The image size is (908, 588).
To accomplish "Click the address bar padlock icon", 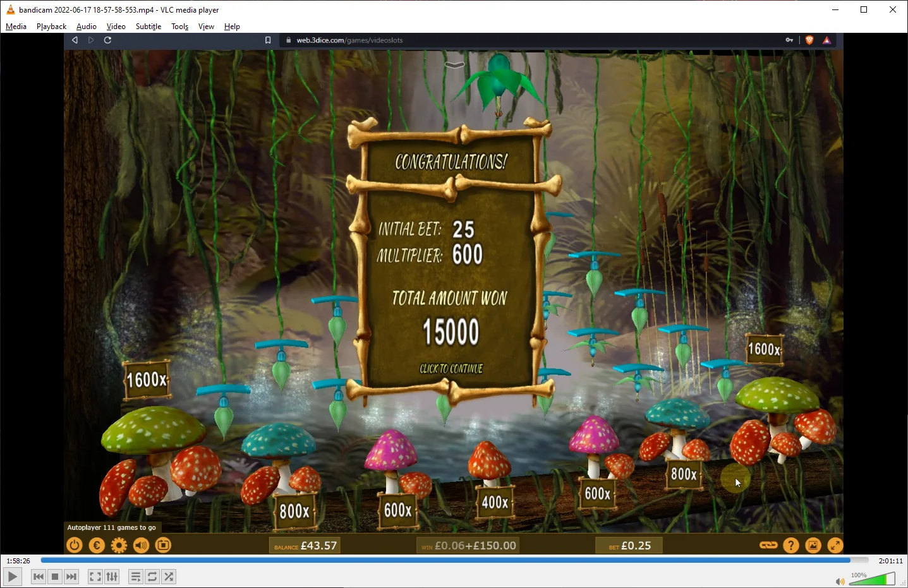I will click(288, 40).
